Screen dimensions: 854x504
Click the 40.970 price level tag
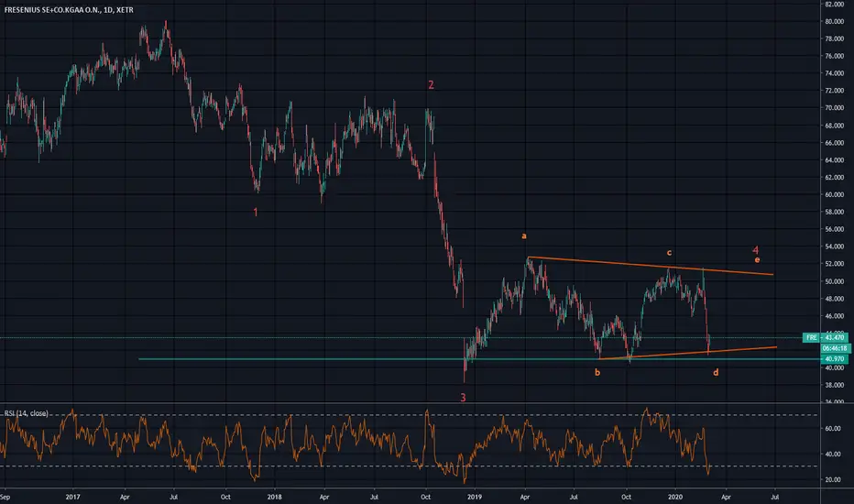834,359
